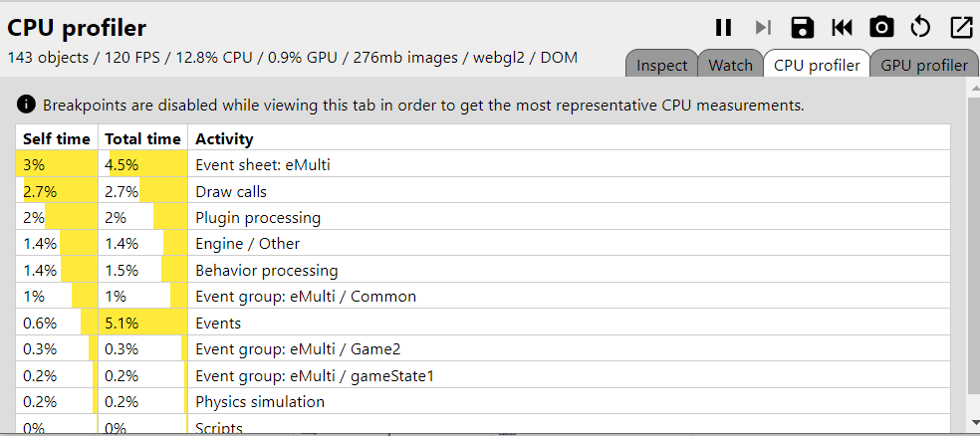Select the Event sheet: eMulti row

coord(483,165)
